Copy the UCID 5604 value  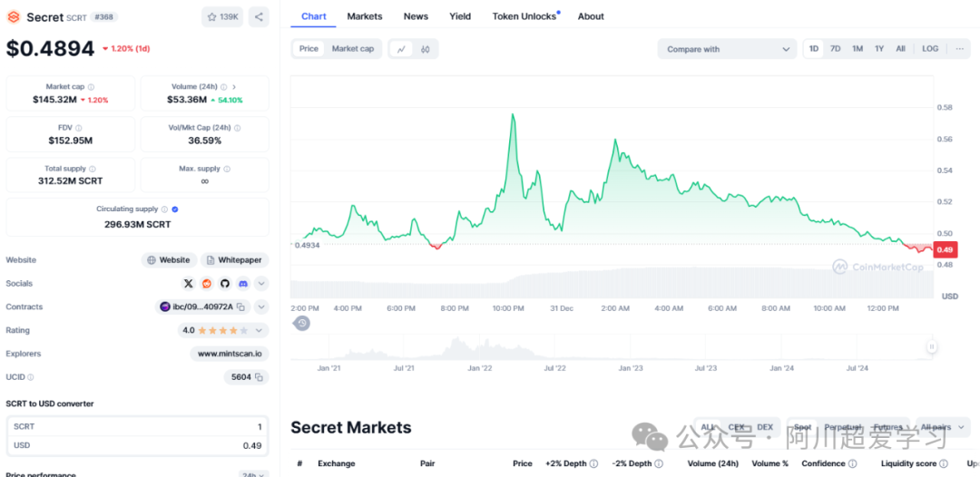tap(259, 377)
